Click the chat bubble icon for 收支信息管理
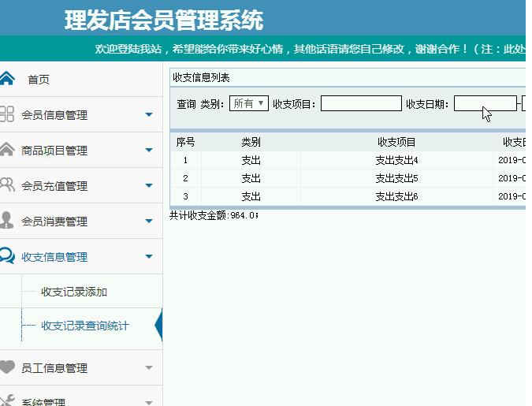Screen dimensions: 532x406 7,255
